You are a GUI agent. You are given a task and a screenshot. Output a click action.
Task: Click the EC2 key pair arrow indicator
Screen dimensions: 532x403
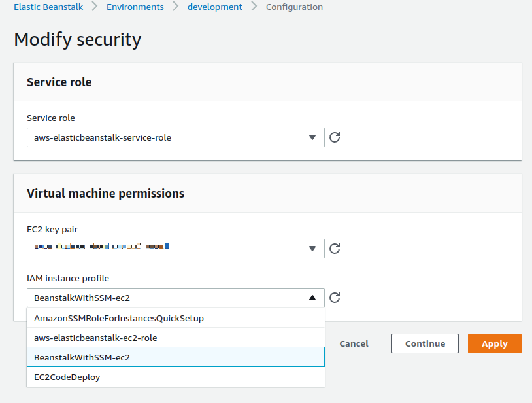click(312, 249)
